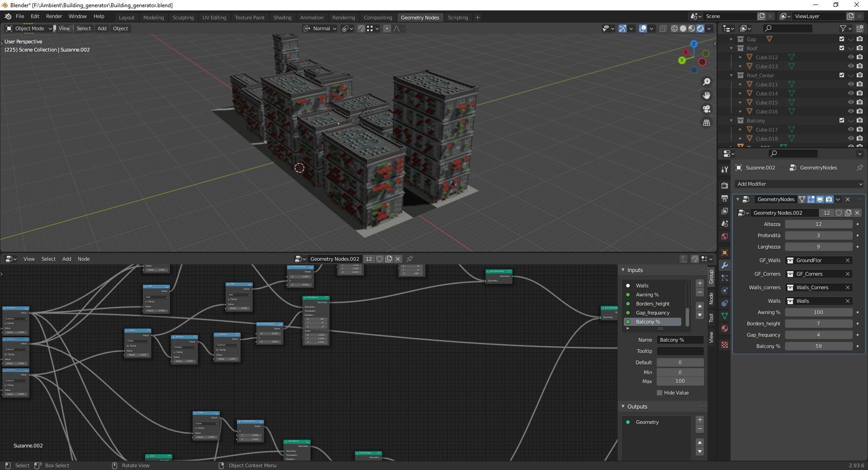The height and width of the screenshot is (470, 868).
Task: Uncheck the Balcony collection checkbox
Action: point(842,121)
